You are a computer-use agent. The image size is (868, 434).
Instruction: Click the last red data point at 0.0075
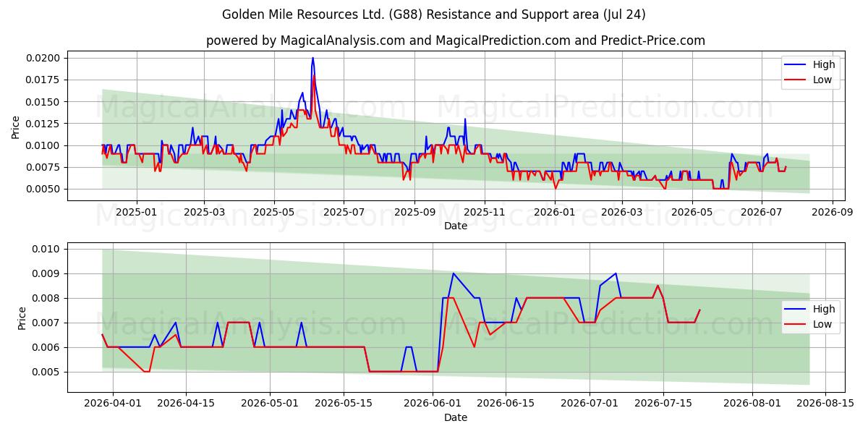pyautogui.click(x=699, y=310)
